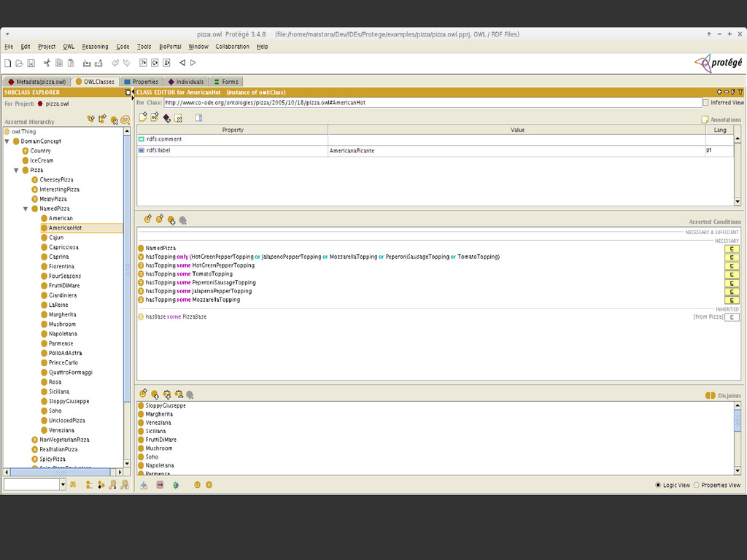Select hasTopping some MozzarellaTopping condition
Screen dimensions: 747x560
pos(193,300)
